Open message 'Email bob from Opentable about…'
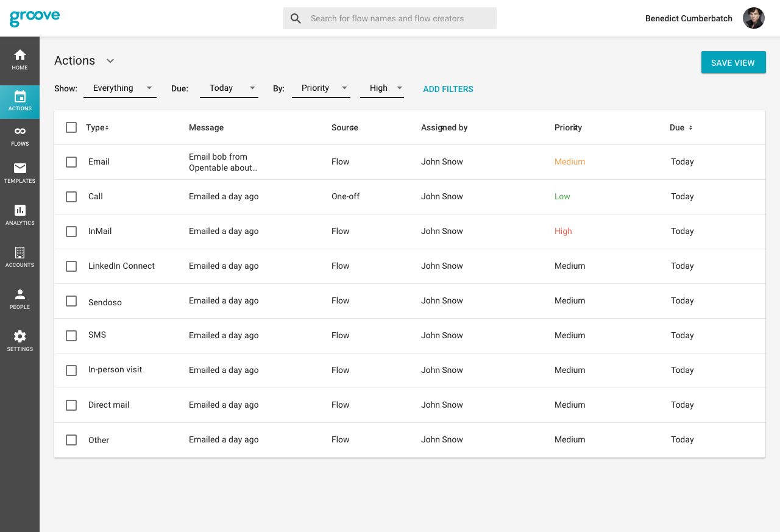Viewport: 780px width, 532px height. pyautogui.click(x=223, y=162)
